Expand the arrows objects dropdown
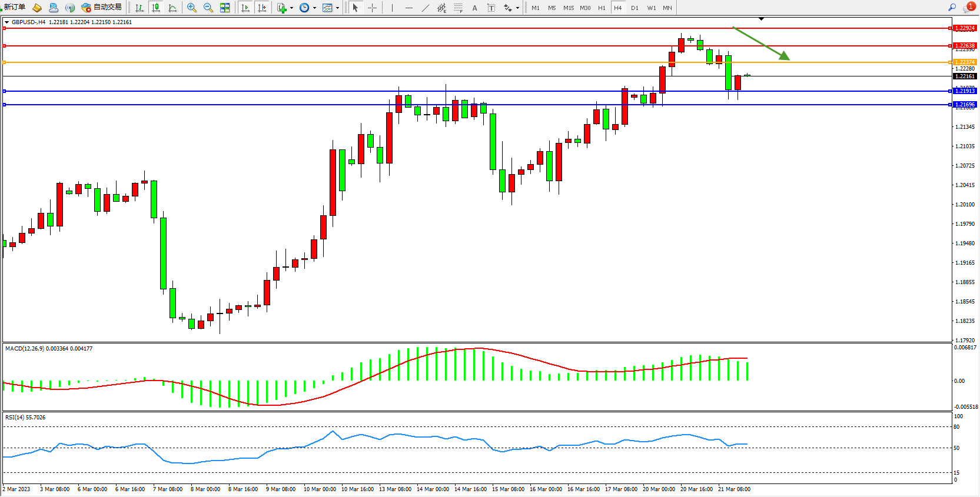The height and width of the screenshot is (497, 980). pyautogui.click(x=517, y=8)
